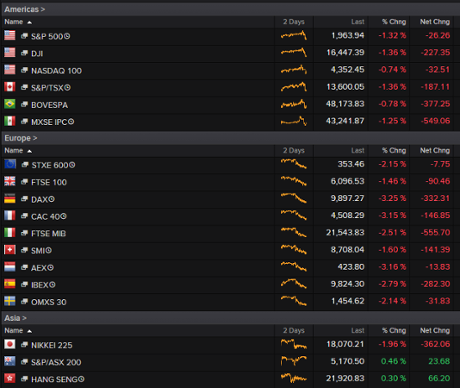Click the Australia flag beside S&P/ASX 200
Viewport: 460px width, 388px height.
pos(10,361)
